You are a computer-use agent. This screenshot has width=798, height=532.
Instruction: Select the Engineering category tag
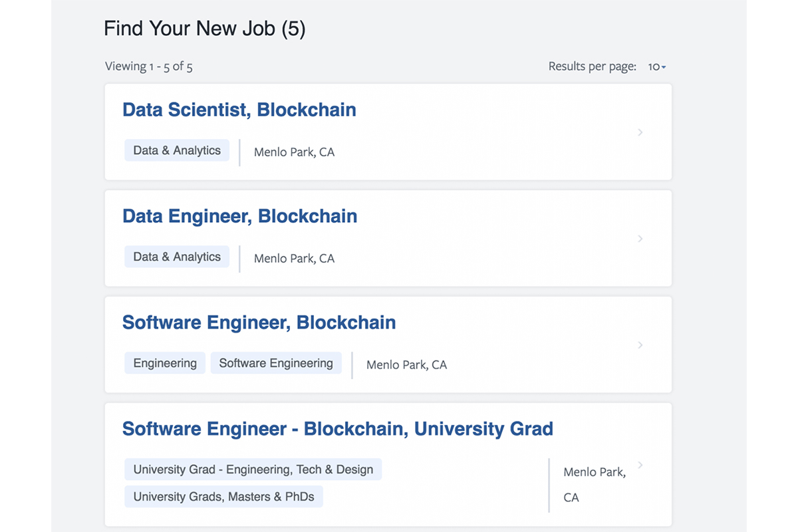[x=165, y=363]
